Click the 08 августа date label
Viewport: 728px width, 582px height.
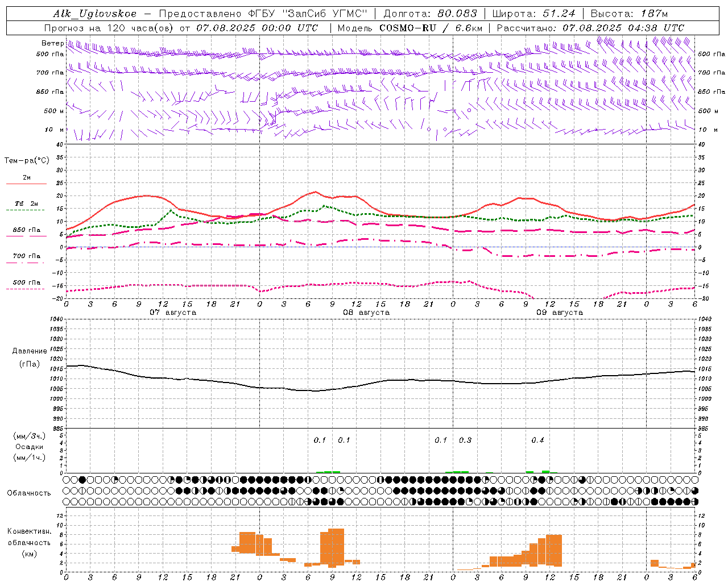[366, 312]
